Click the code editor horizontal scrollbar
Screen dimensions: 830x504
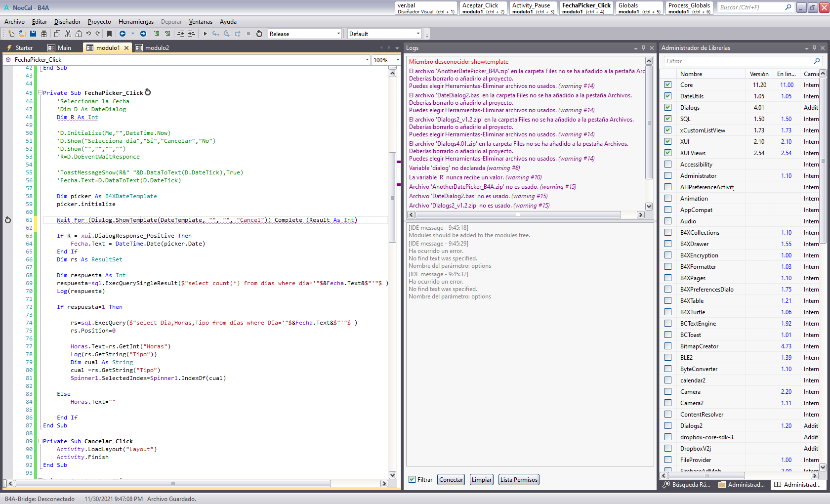tap(173, 483)
